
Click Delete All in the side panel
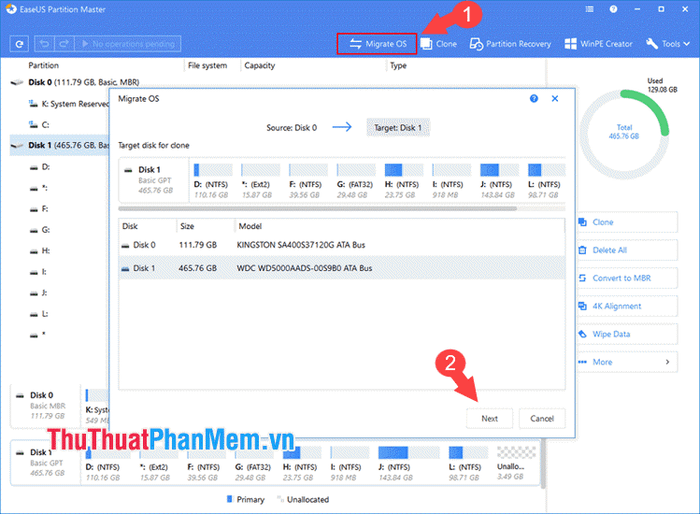click(627, 250)
